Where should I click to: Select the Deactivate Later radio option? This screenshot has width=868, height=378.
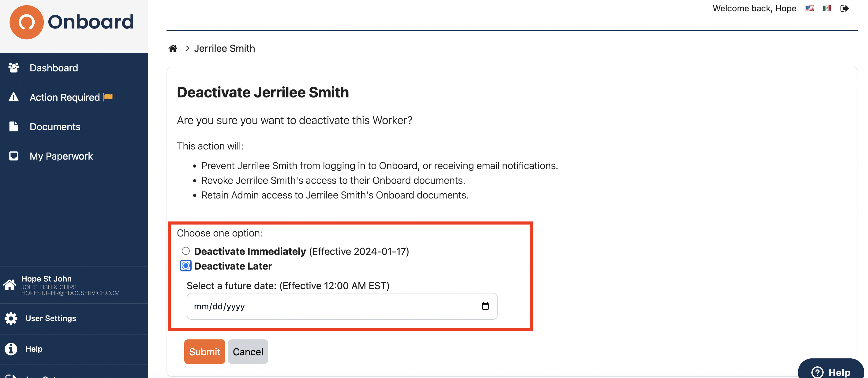click(186, 266)
